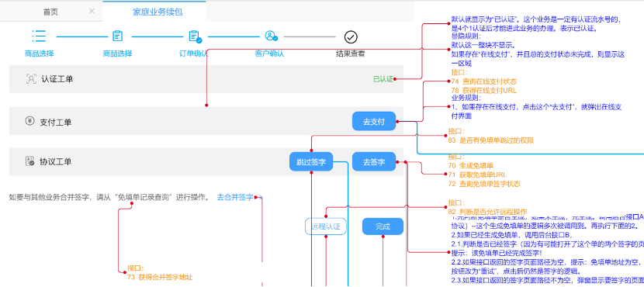Click the 协议工单 document icon
The image size is (644, 287).
pos(30,161)
